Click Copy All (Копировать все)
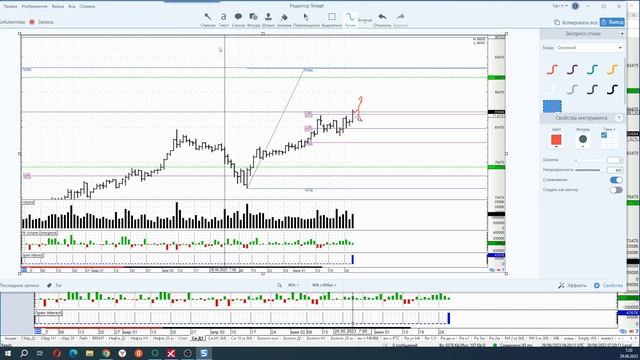The height and width of the screenshot is (360, 640). click(x=576, y=22)
